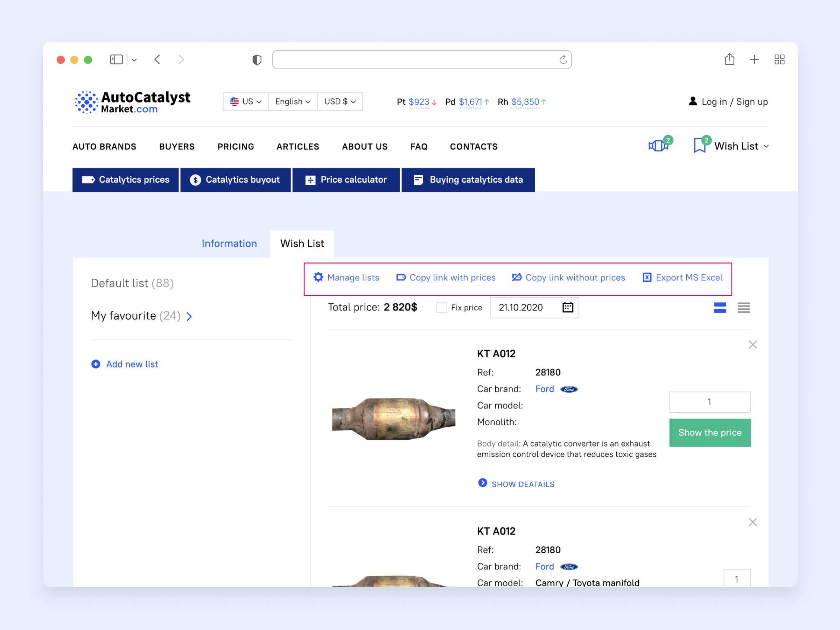Screen dimensions: 840x630
Task: Click the Export MS Excel icon
Action: [647, 277]
